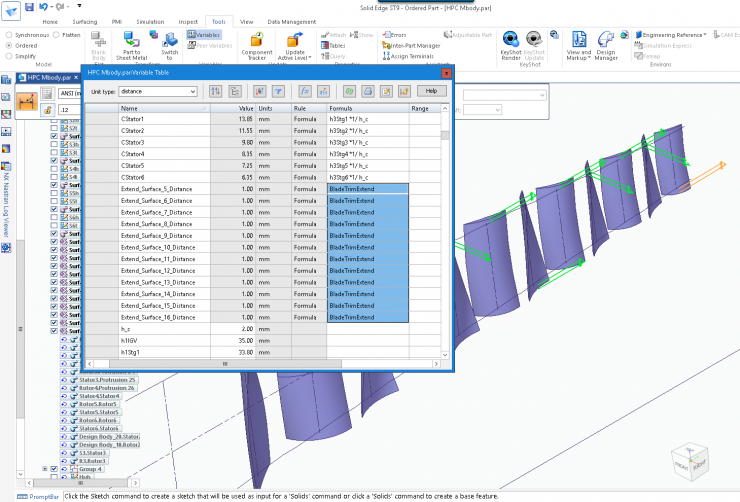Open the Data Management ribbon tab

tap(292, 22)
